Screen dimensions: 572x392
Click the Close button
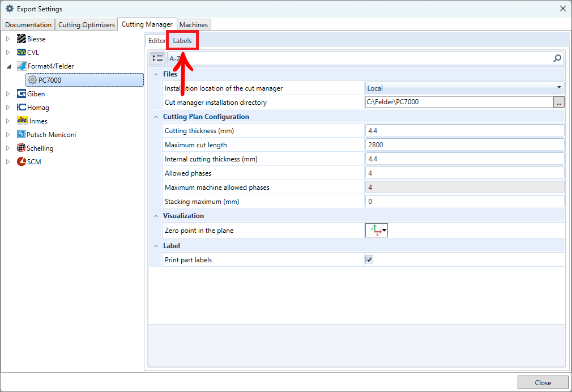543,382
